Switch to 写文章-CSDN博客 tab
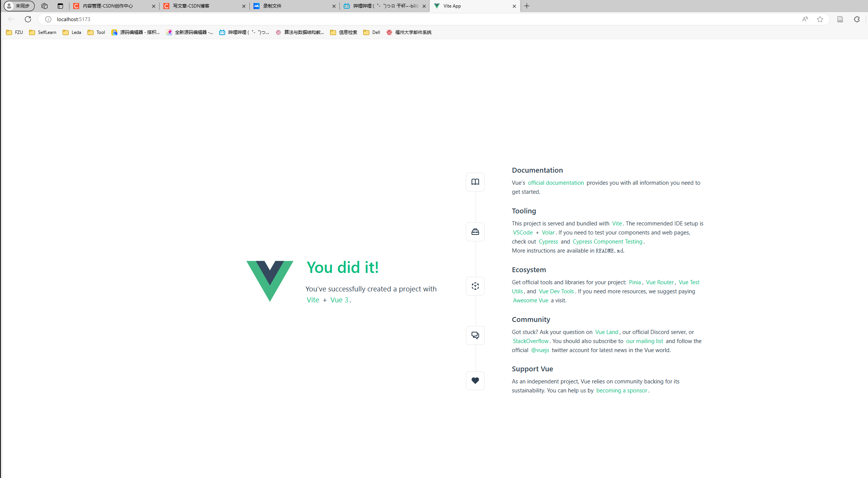Image resolution: width=868 pixels, height=478 pixels. (204, 6)
